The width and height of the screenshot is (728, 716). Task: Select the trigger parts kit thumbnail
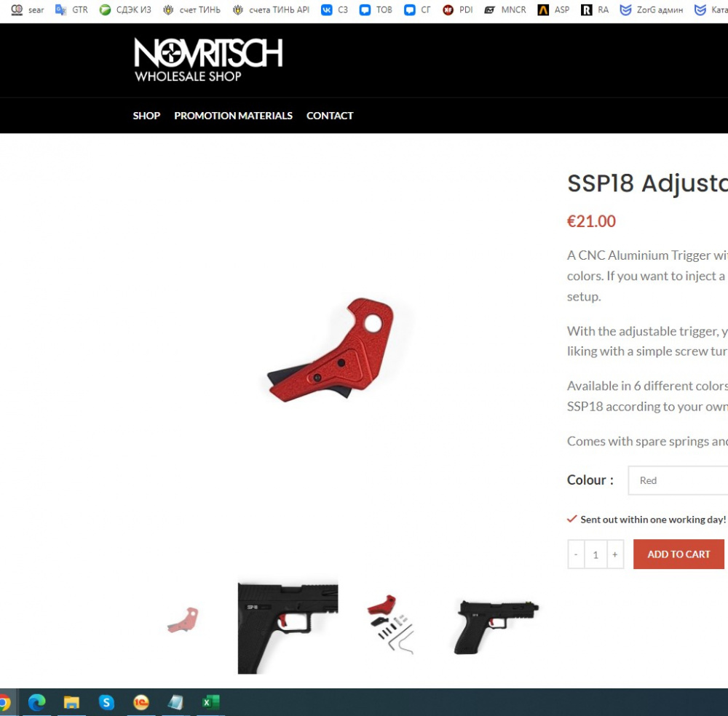(390, 624)
